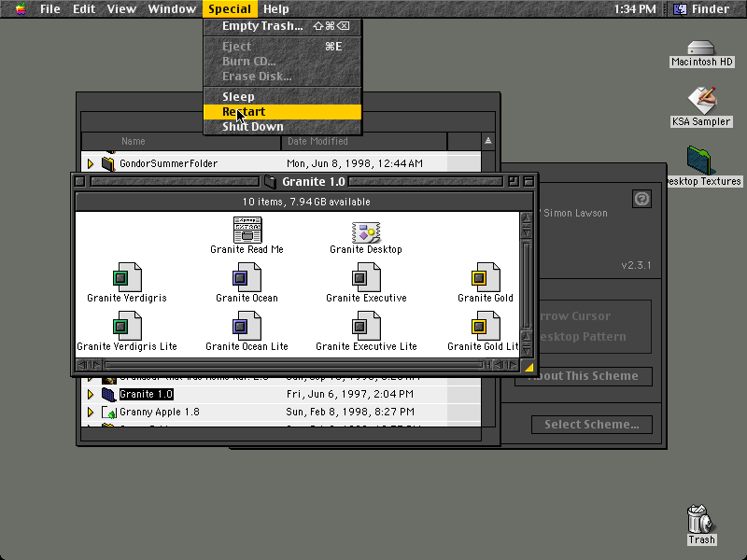Click the Arrow Cursor option in scheme panel
This screenshot has width=747, height=560.
(x=574, y=316)
